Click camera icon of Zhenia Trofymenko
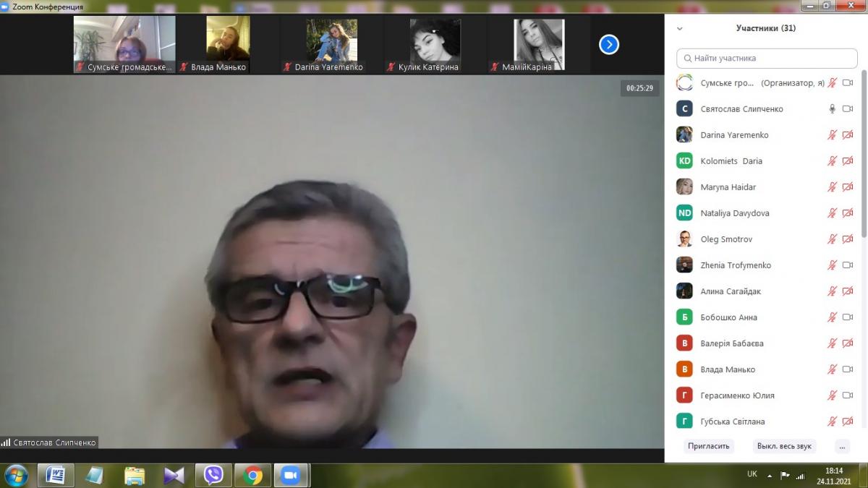The height and width of the screenshot is (488, 868). click(x=848, y=265)
